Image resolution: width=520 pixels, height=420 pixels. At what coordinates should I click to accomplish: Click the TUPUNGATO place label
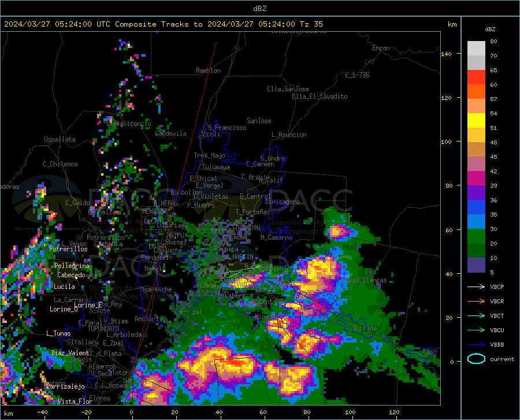(103, 329)
